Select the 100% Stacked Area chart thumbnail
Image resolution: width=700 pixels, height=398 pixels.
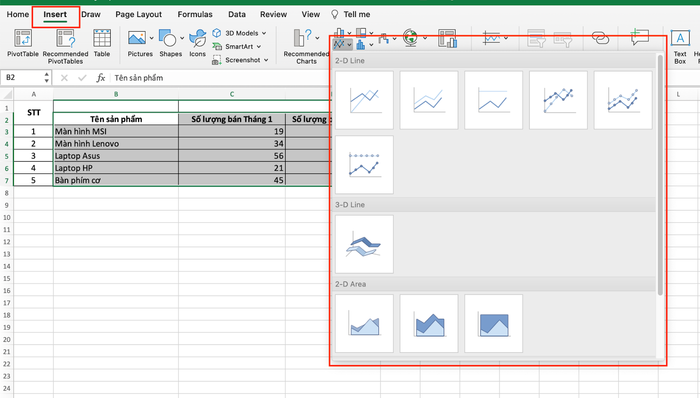click(493, 323)
